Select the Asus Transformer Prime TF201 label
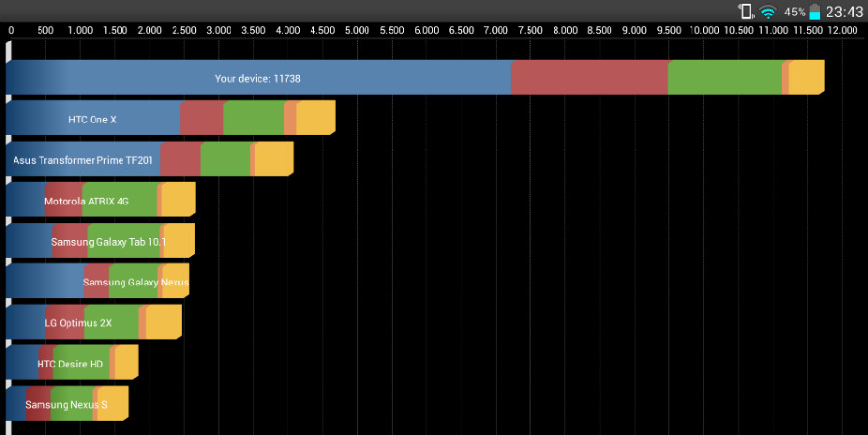 point(83,160)
